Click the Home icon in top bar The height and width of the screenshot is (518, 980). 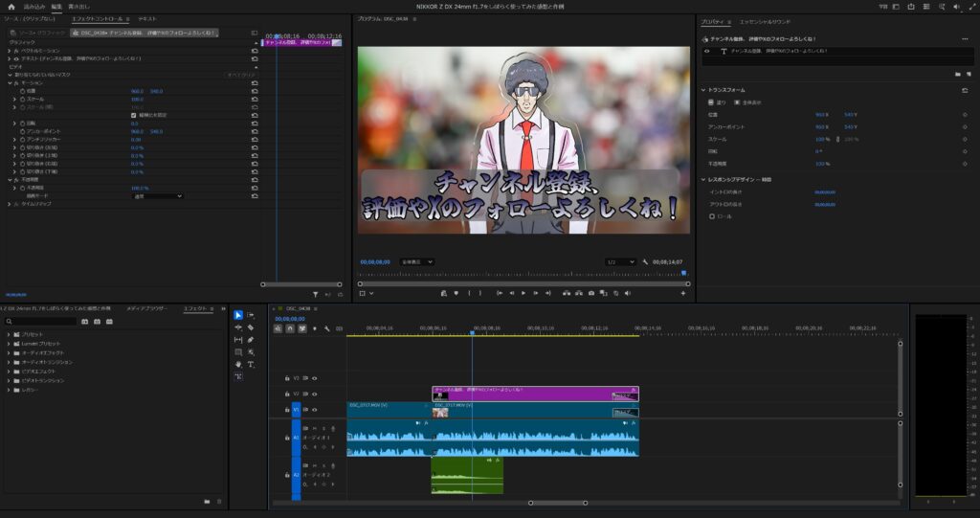click(x=10, y=6)
